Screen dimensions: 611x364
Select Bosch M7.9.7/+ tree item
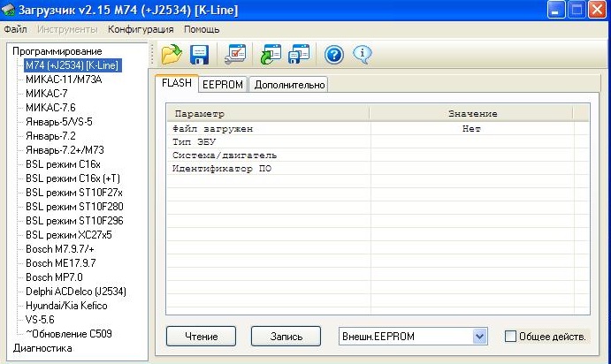[x=60, y=249]
